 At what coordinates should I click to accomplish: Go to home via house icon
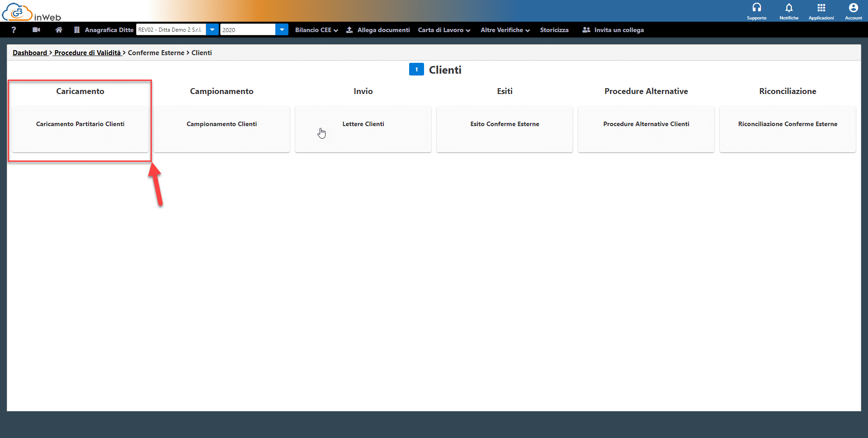[59, 30]
